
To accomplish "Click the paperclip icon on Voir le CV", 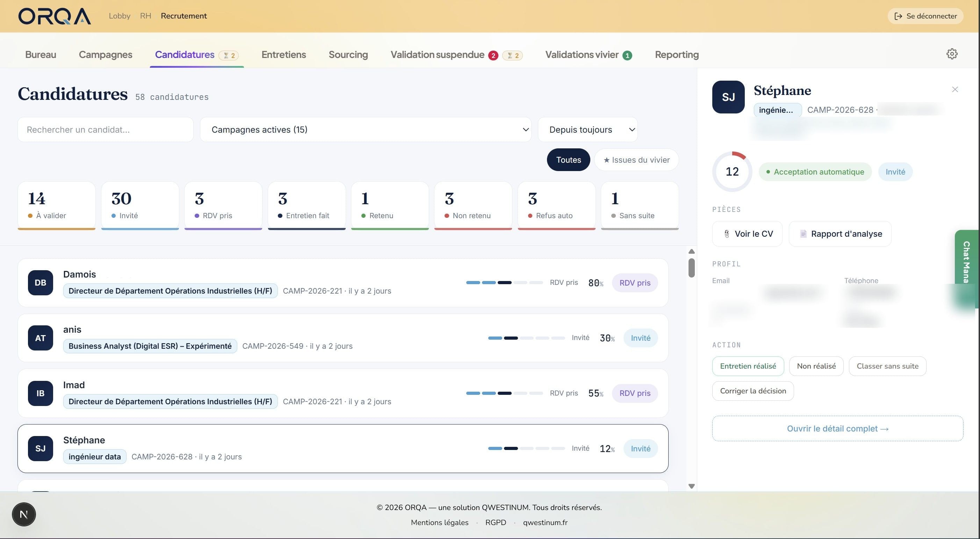I will (x=727, y=234).
